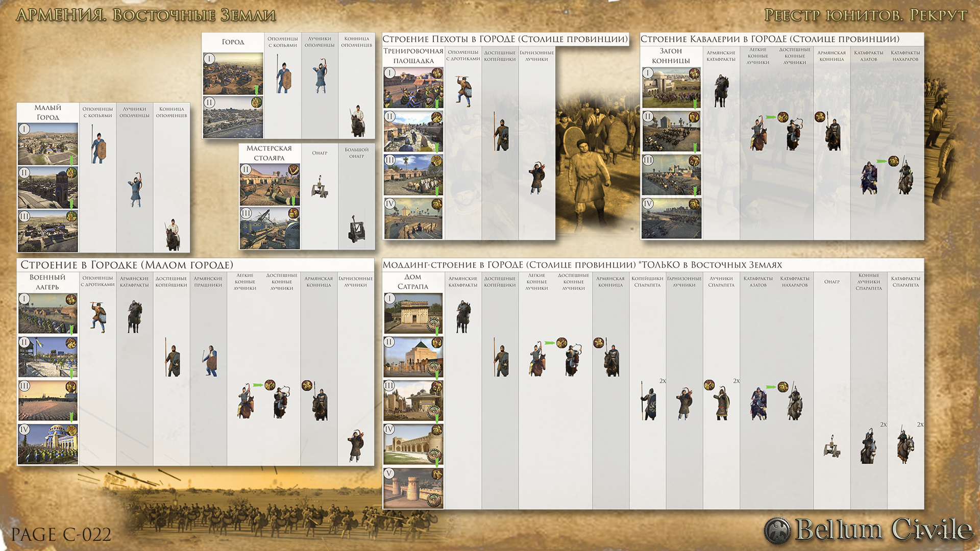The height and width of the screenshot is (551, 980).
Task: Open level II thumbnail of Военный лагерь
Action: coord(48,357)
